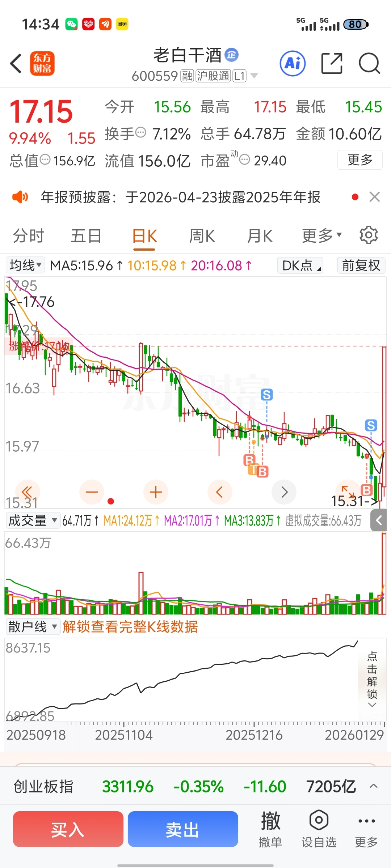Tap the 10.60亿 amount value
Screen dimensions: 391x868
pyautogui.click(x=355, y=134)
